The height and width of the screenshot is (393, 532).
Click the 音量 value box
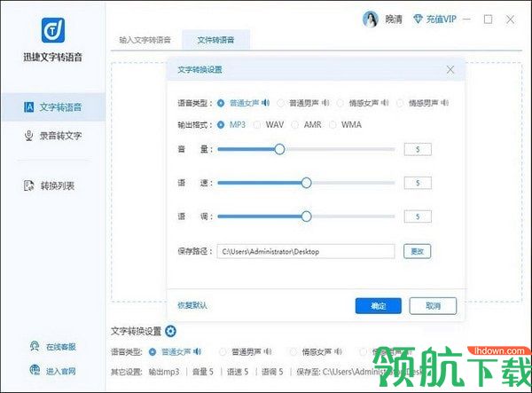point(418,149)
